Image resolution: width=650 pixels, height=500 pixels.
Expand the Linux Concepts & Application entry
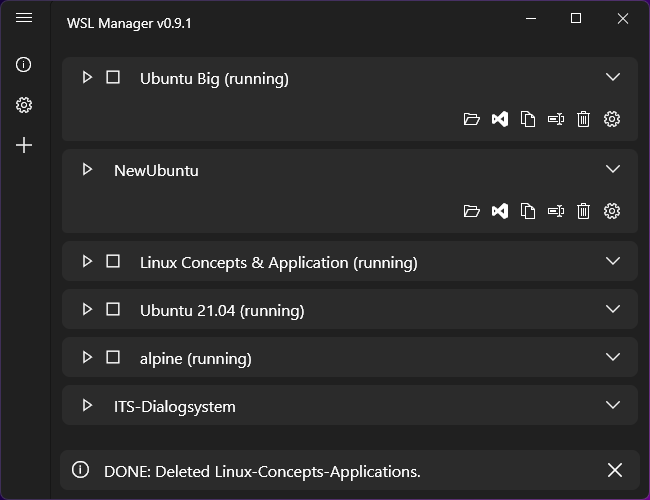click(x=613, y=261)
